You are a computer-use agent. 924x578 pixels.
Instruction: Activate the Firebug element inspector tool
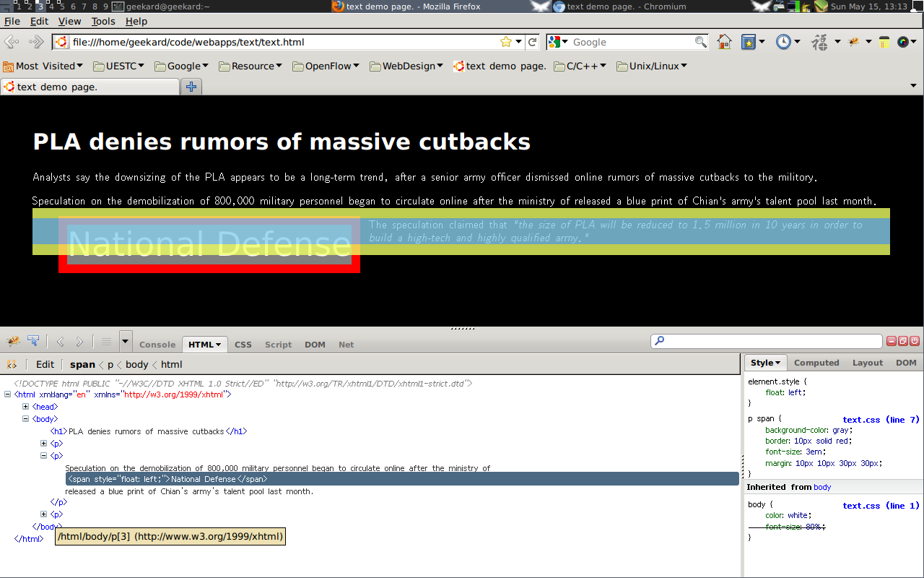click(x=33, y=342)
